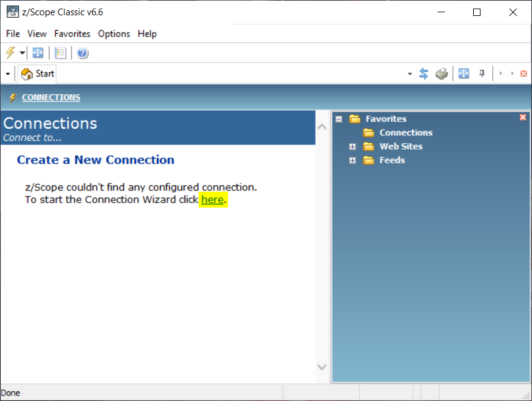This screenshot has width=532, height=401.
Task: Click the printer icon
Action: click(442, 73)
